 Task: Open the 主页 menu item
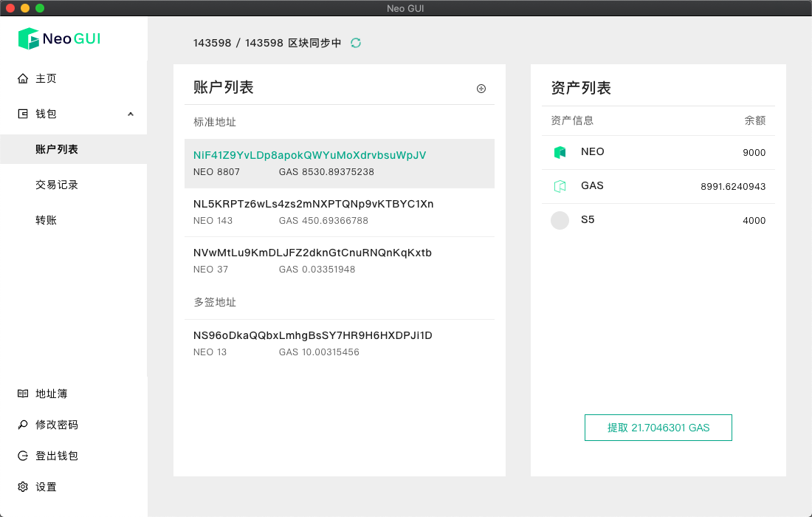[46, 78]
